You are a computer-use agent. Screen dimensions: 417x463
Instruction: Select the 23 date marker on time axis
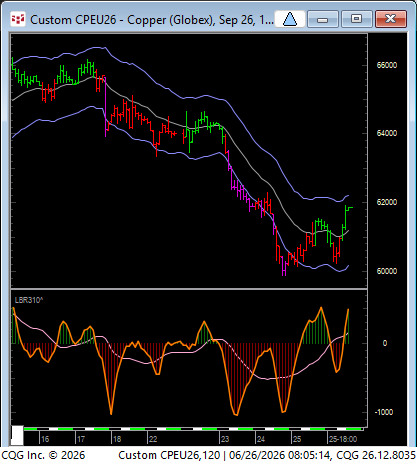[x=225, y=439]
